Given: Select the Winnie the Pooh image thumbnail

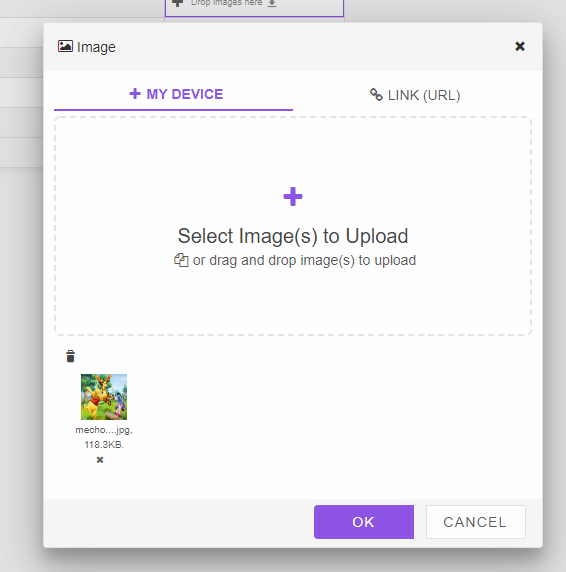Looking at the screenshot, I should tap(104, 397).
